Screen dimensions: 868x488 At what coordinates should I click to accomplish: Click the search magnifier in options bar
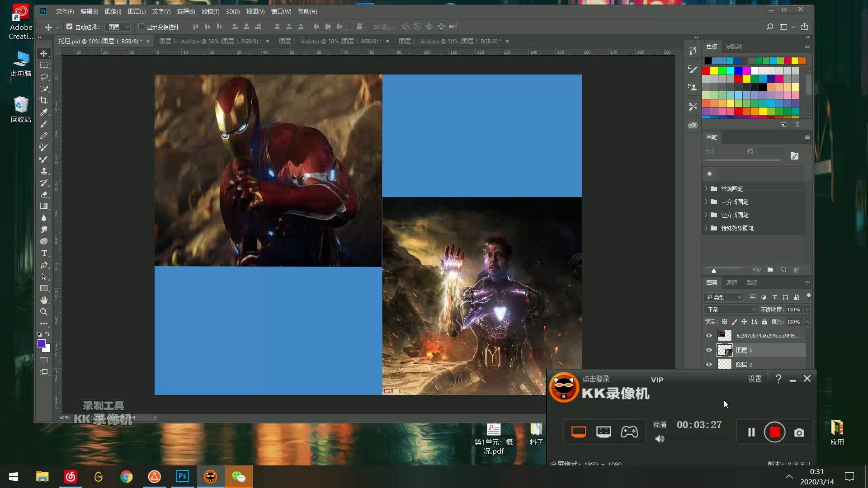click(769, 27)
